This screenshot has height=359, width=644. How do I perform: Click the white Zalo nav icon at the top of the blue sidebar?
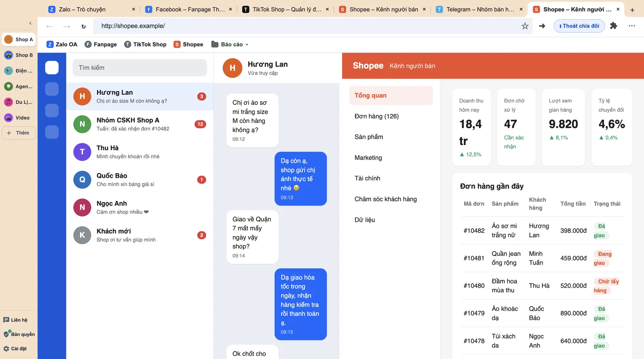[x=52, y=68]
